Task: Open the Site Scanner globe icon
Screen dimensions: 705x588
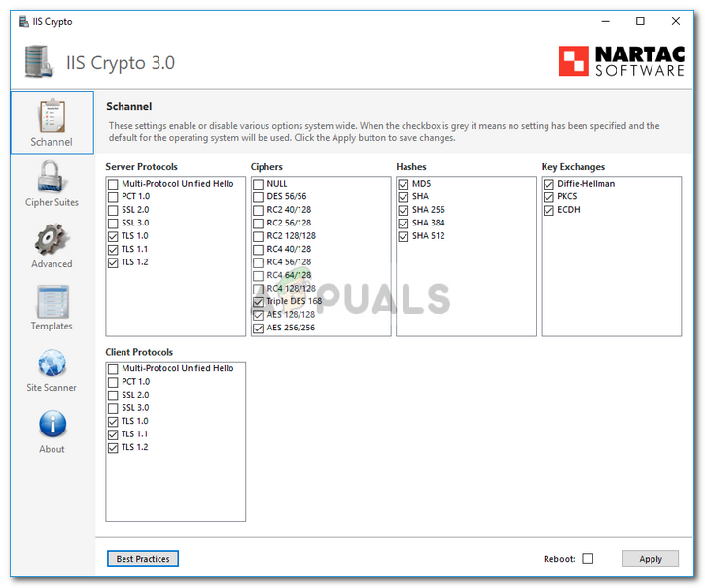Action: (52, 363)
